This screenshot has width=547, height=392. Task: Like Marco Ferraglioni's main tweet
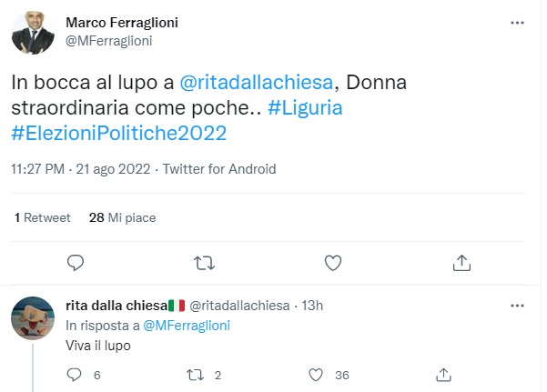coord(333,263)
